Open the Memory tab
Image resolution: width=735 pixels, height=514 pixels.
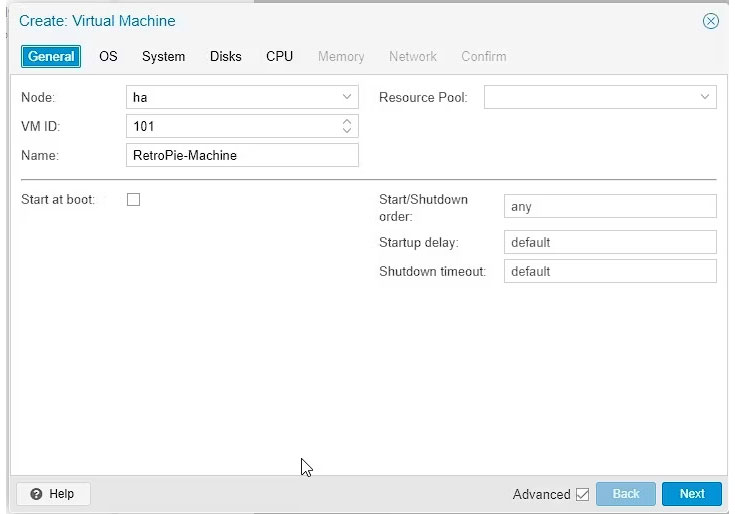coord(341,56)
